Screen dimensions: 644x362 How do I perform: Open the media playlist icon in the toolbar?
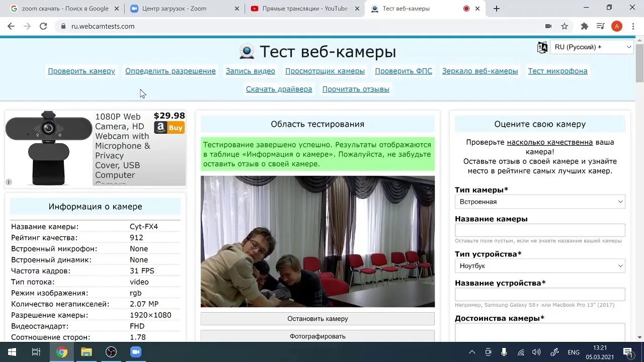600,26
